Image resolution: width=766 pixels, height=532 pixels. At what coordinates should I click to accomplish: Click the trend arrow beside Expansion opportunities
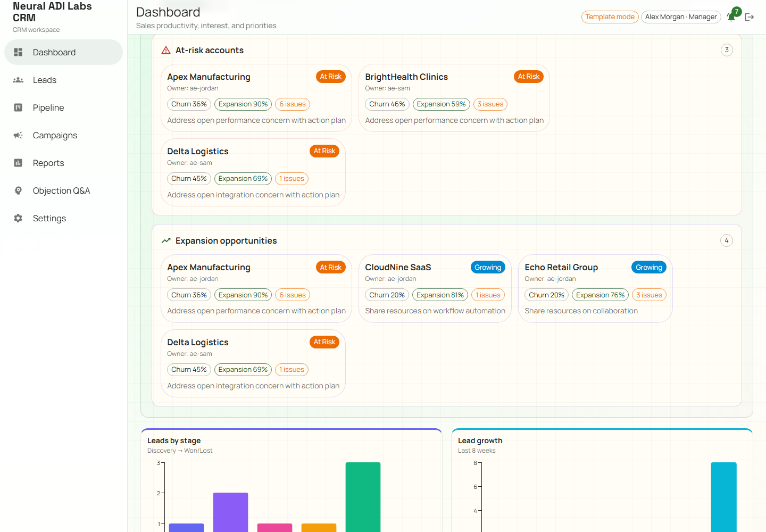pyautogui.click(x=166, y=240)
